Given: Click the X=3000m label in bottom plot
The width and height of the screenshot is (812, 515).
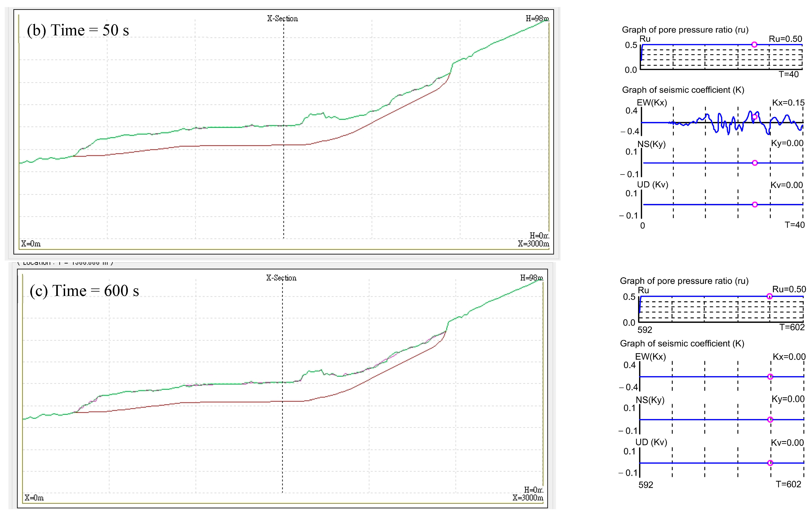Looking at the screenshot, I should click(528, 497).
